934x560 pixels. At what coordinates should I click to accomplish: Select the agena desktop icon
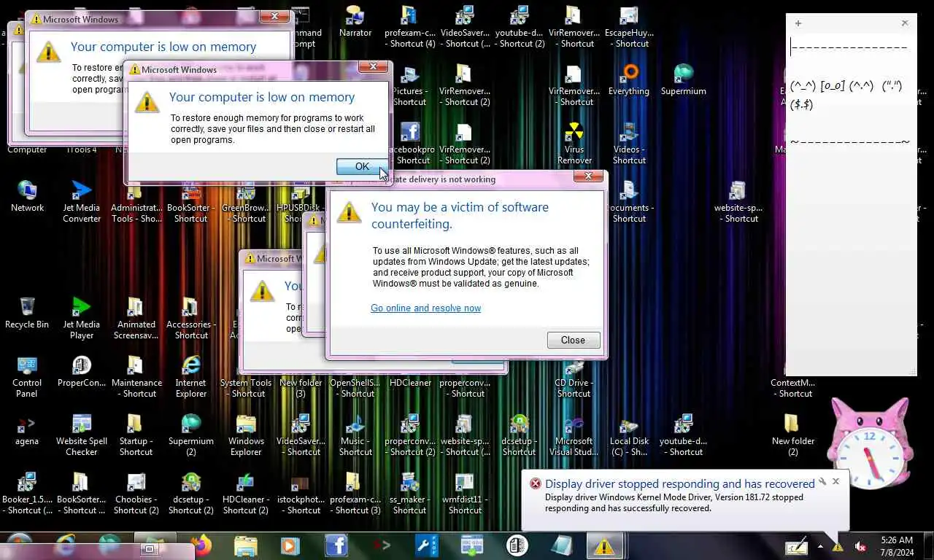pyautogui.click(x=27, y=429)
